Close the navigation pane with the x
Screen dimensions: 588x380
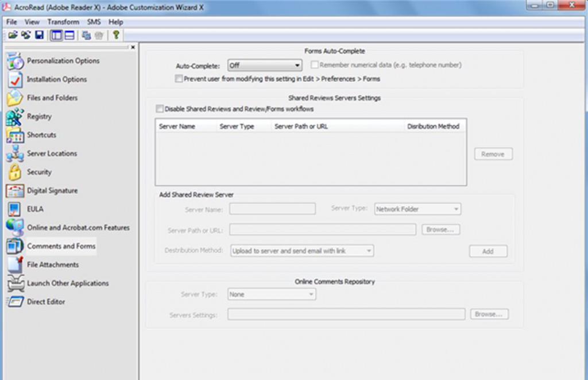point(133,47)
